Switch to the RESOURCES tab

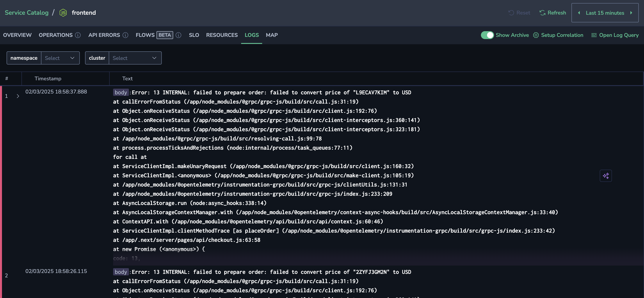coord(222,35)
